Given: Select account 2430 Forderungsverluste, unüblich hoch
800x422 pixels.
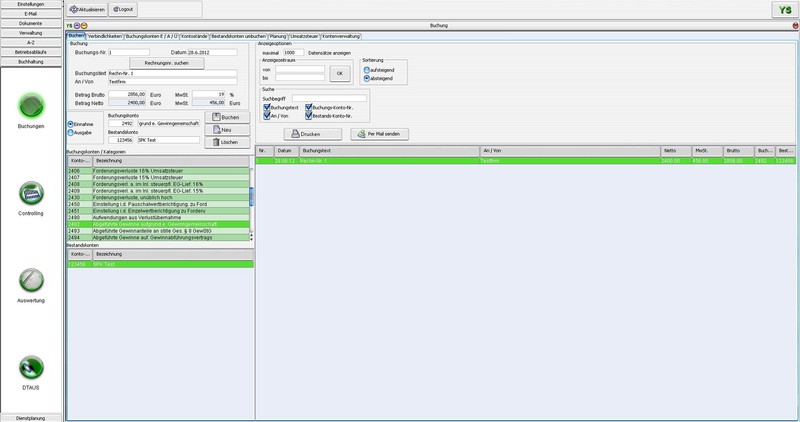Looking at the screenshot, I should 159,197.
